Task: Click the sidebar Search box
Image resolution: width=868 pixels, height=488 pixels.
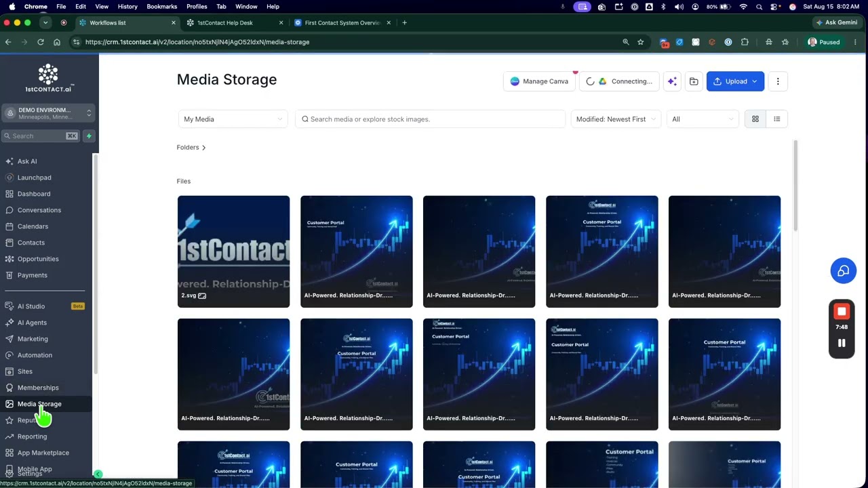Action: pos(41,136)
